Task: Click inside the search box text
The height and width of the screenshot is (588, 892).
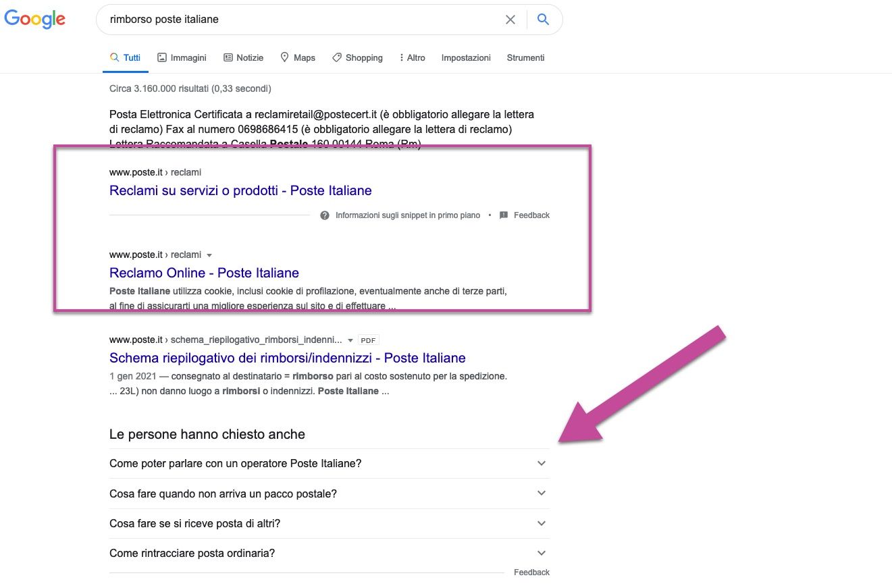Action: tap(164, 20)
